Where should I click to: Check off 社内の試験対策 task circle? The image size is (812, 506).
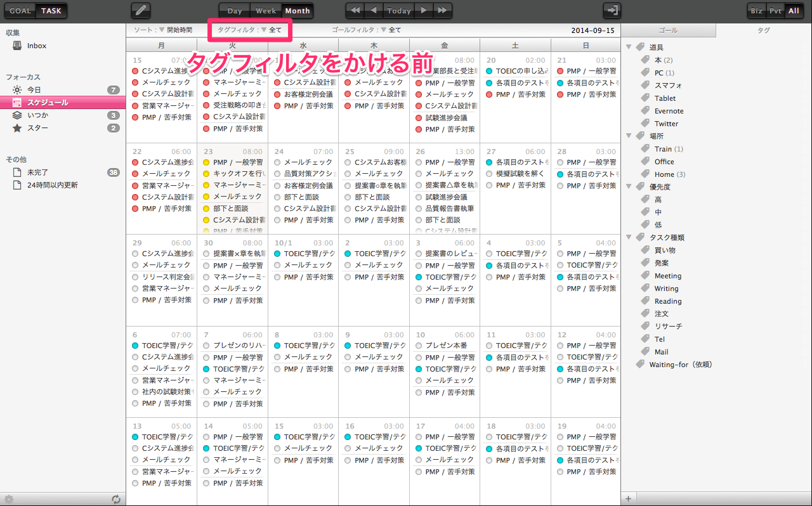135,392
